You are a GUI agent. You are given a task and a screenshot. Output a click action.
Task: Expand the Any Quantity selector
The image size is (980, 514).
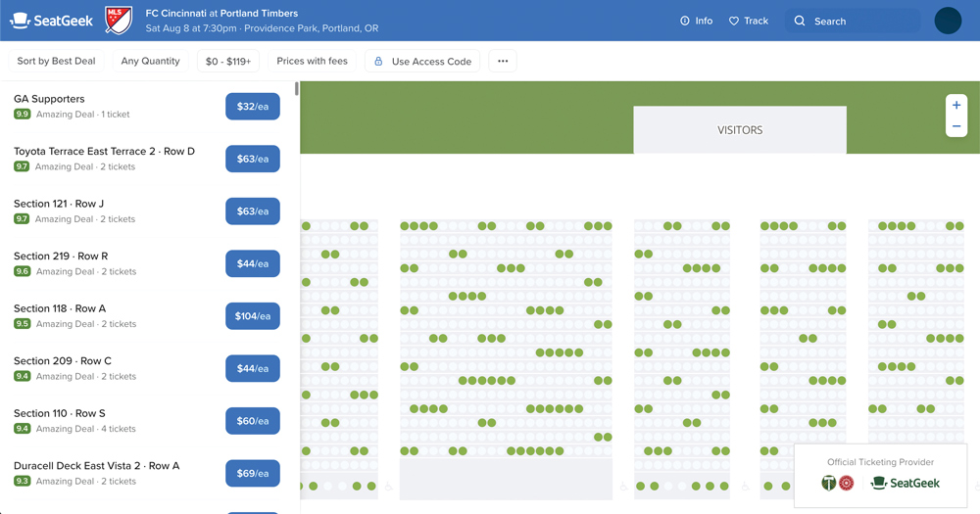coord(150,61)
